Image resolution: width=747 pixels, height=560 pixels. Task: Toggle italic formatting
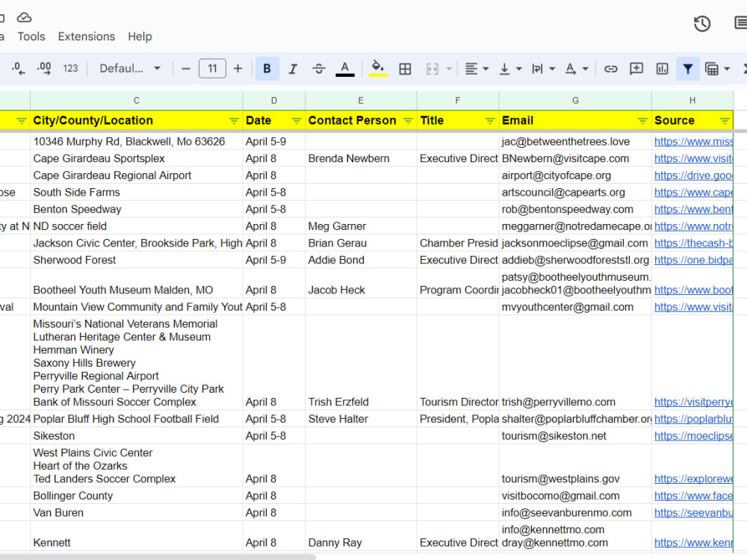pos(293,69)
